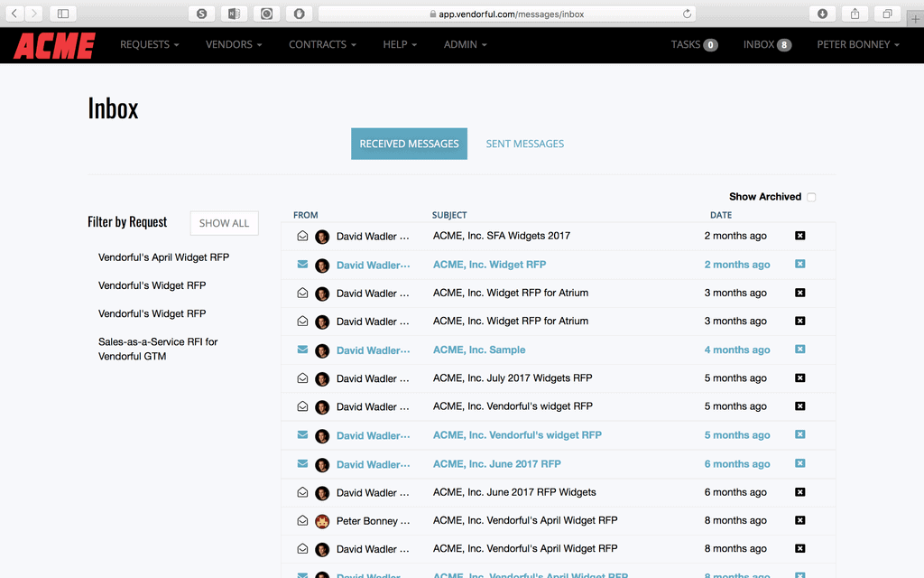
Task: Click the ACME logo
Action: [55, 45]
